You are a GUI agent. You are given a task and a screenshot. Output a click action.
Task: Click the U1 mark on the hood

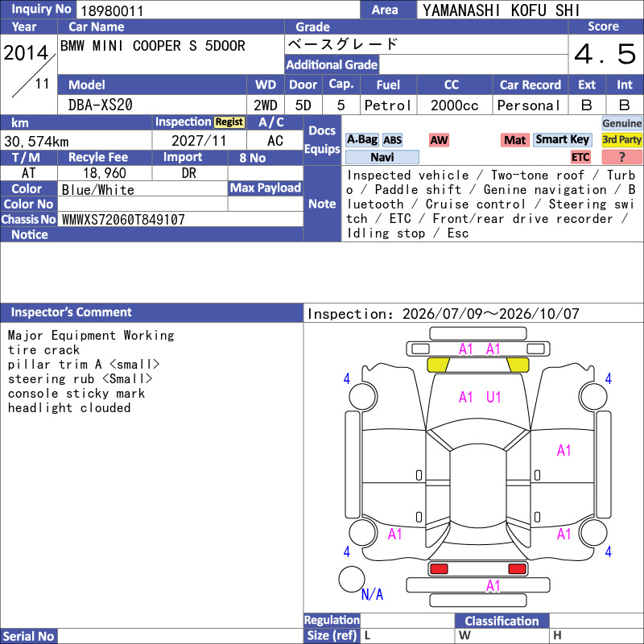(x=493, y=397)
